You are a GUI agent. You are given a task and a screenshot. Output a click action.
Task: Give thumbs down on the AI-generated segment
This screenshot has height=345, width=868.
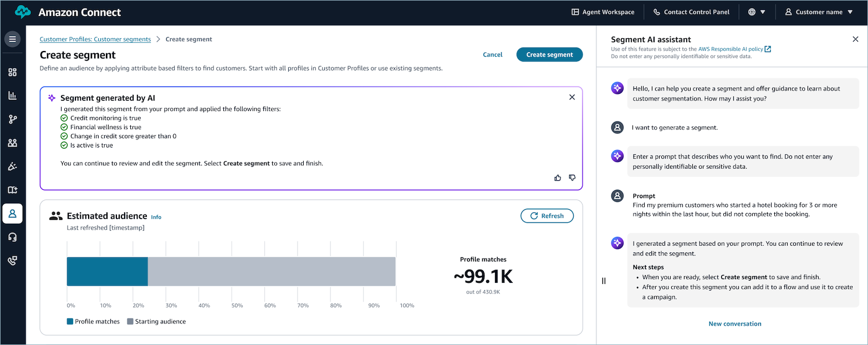point(572,177)
